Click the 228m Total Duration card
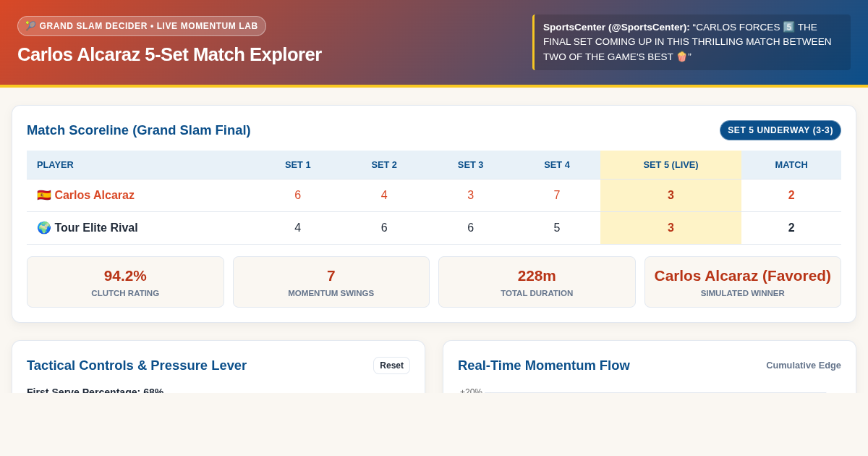868x456 pixels. pos(537,282)
